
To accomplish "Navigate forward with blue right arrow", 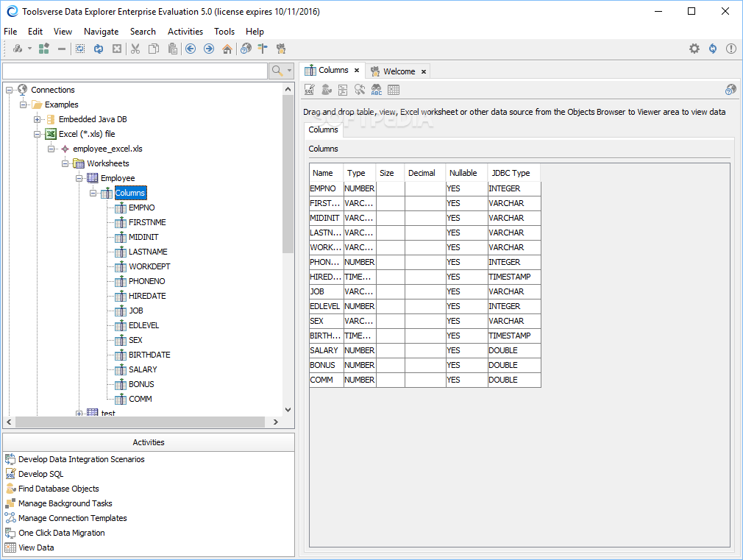I will 209,49.
